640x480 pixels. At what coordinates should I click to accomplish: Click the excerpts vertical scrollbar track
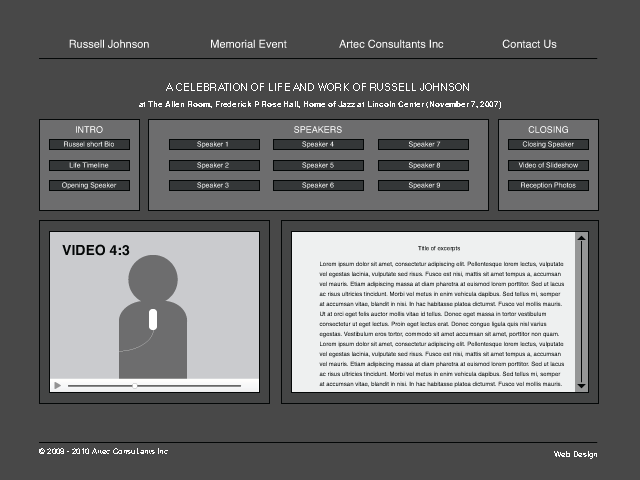[582, 312]
